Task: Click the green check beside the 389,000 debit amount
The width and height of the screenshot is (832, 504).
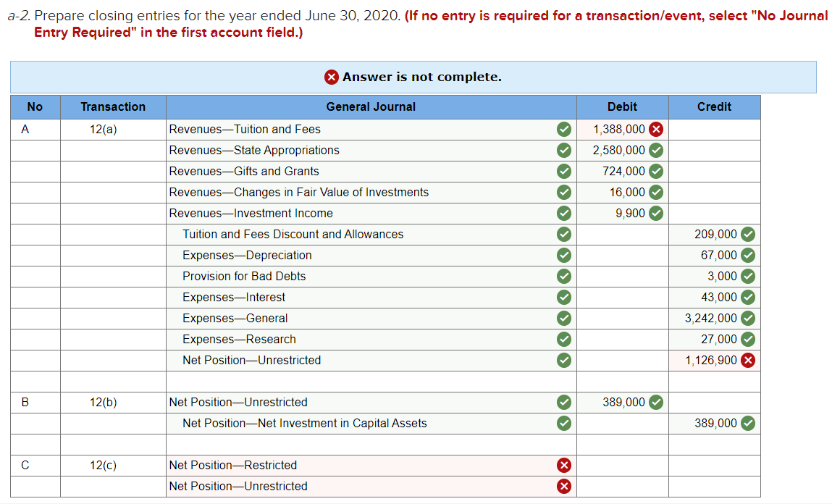Action: (655, 402)
